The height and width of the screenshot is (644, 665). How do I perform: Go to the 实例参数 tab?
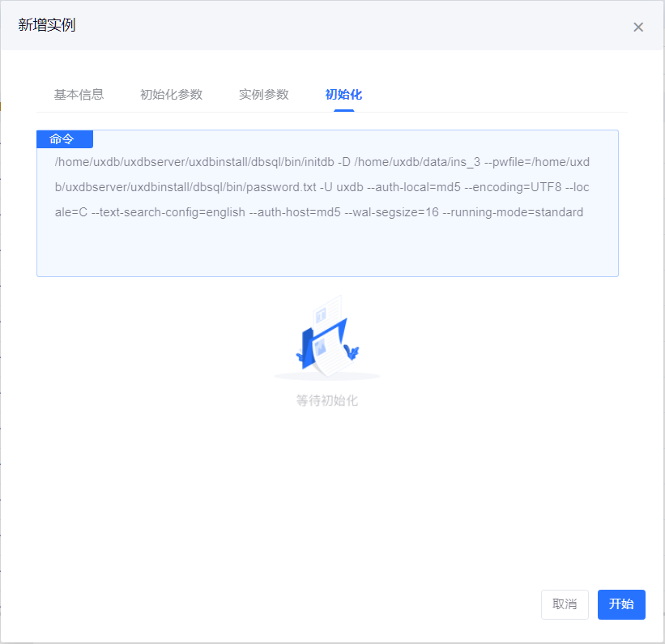point(263,94)
